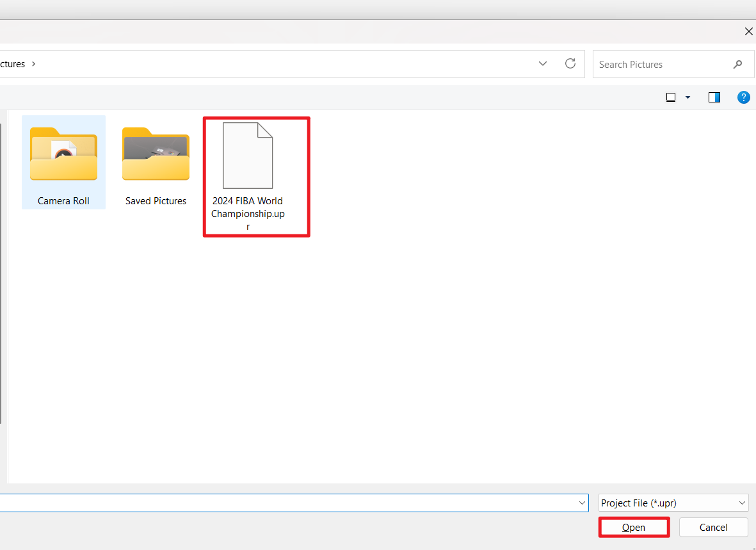Select the Saved Pictures folder
The height and width of the screenshot is (550, 756).
[156, 163]
